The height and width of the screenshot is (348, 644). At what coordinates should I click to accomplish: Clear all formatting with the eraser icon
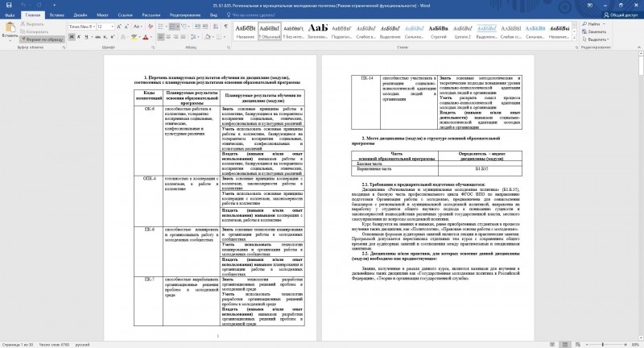151,27
